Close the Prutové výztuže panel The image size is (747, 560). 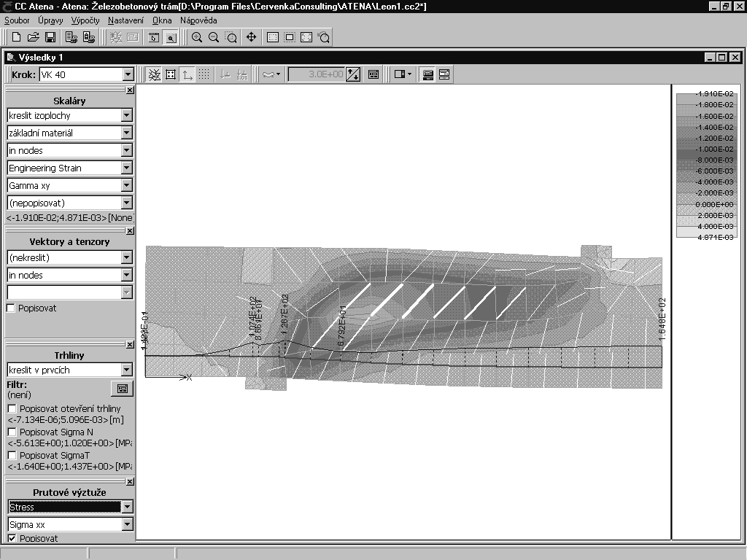(130, 481)
